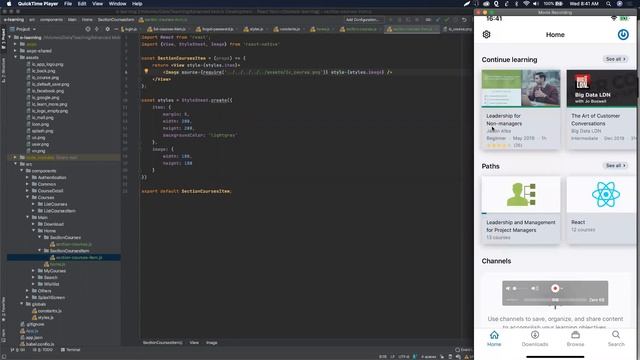Viewport: 640px width, 360px height.
Task: Open the File menu
Action: pyautogui.click(x=68, y=4)
